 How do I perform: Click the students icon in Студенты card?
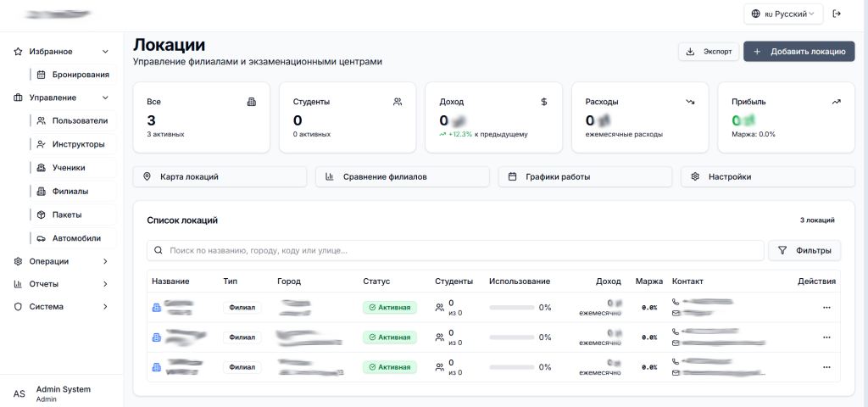point(398,102)
